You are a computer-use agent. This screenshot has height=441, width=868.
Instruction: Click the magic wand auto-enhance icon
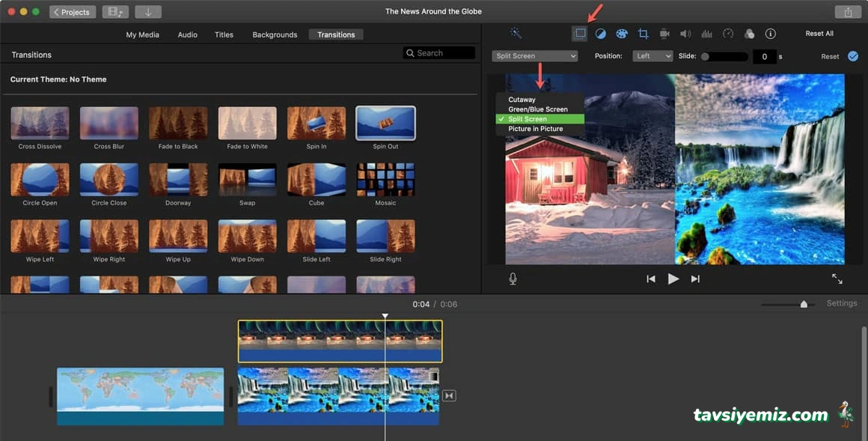pyautogui.click(x=516, y=34)
